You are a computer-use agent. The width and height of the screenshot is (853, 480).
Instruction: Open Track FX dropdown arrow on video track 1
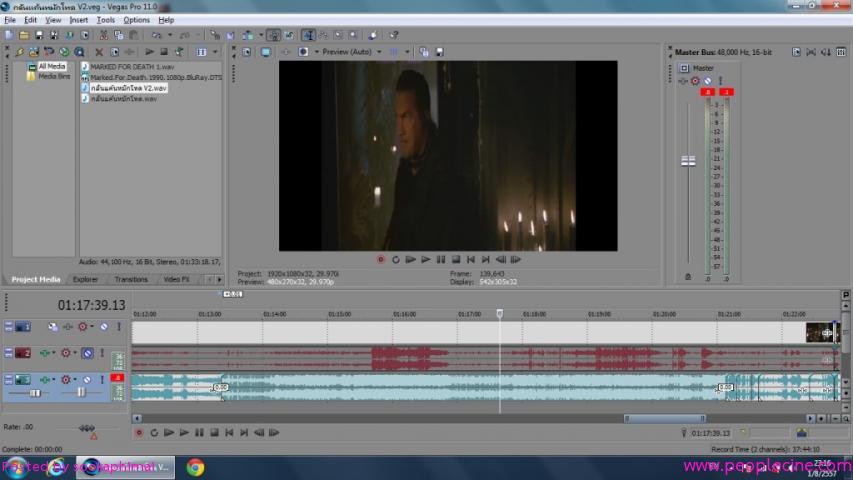coord(91,327)
